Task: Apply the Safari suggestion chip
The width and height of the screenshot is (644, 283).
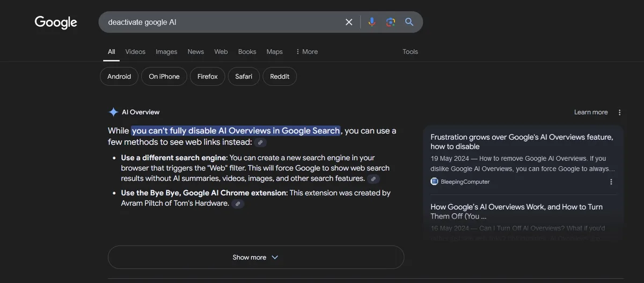Action: pos(244,77)
